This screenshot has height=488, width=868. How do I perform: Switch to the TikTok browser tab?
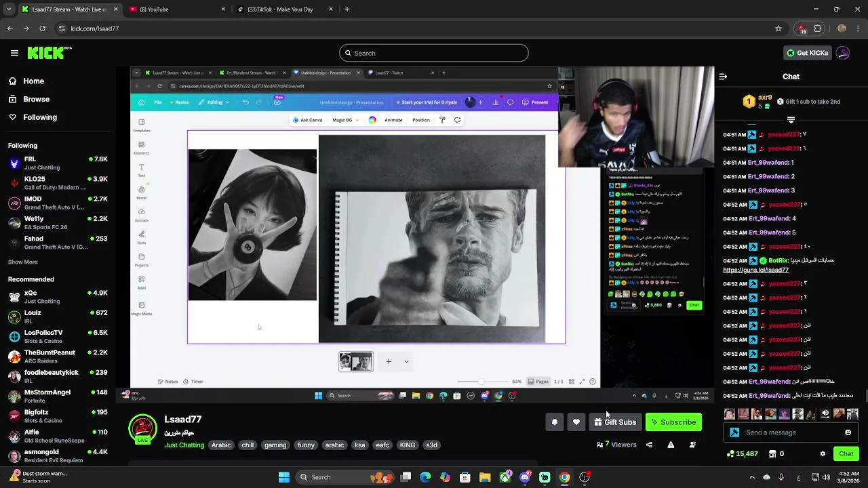285,9
